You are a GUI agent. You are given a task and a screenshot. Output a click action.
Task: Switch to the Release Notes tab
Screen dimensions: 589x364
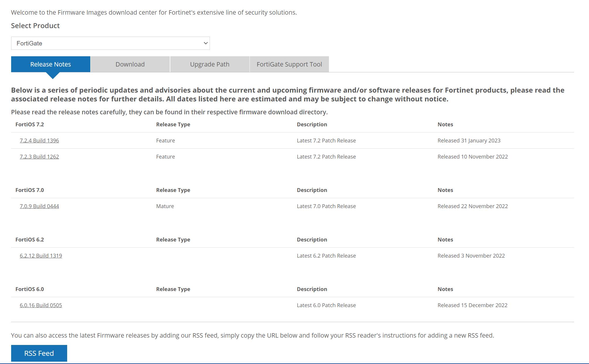click(x=51, y=64)
